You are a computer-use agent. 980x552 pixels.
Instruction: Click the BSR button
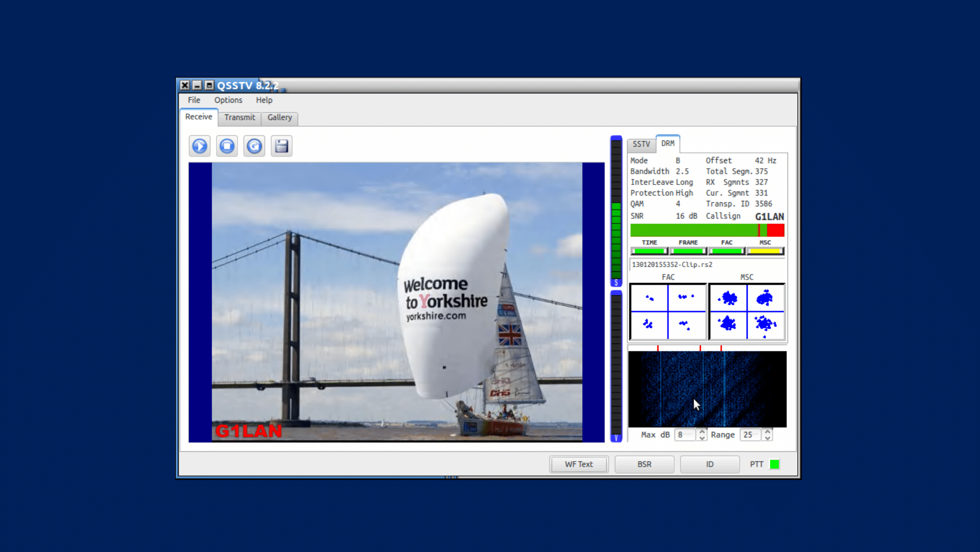[644, 464]
